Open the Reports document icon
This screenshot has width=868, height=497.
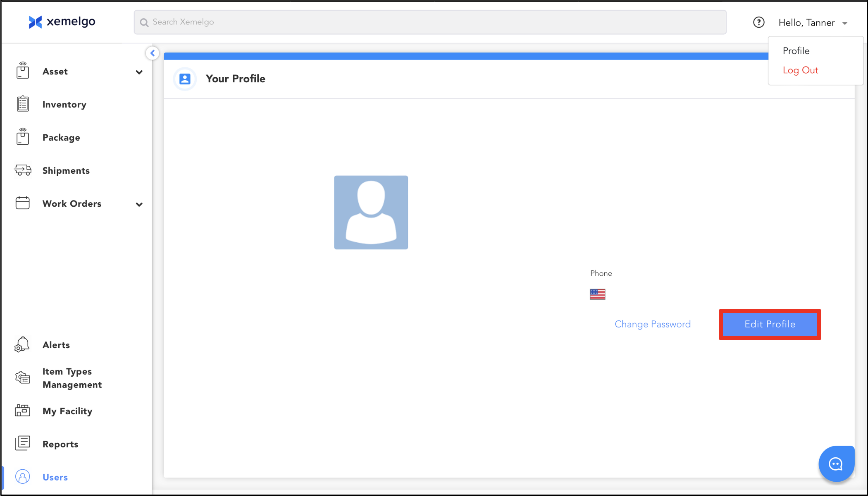(22, 443)
